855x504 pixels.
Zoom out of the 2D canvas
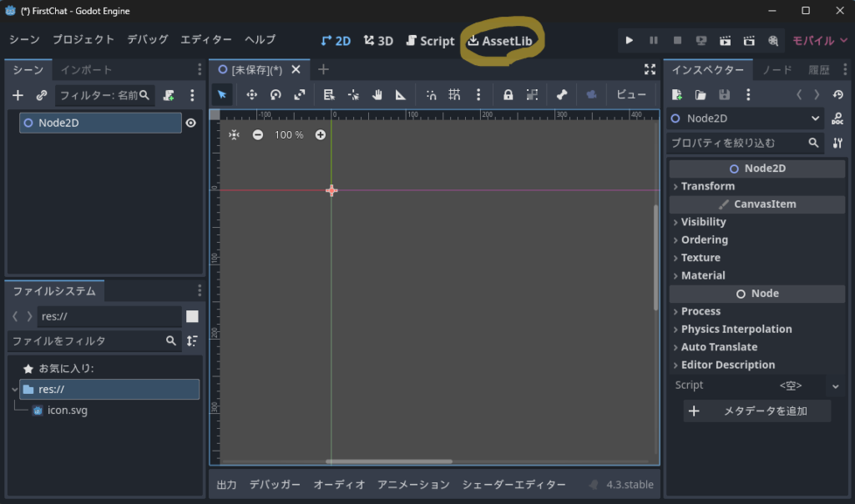tap(258, 134)
